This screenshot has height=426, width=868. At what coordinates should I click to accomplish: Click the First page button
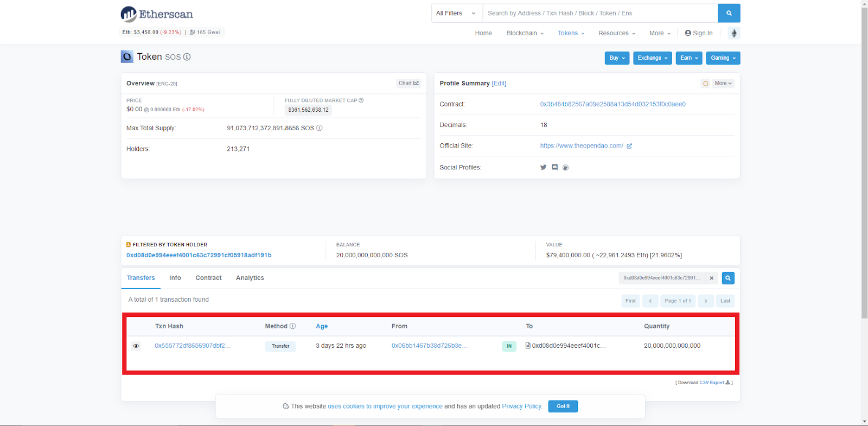[x=630, y=301]
